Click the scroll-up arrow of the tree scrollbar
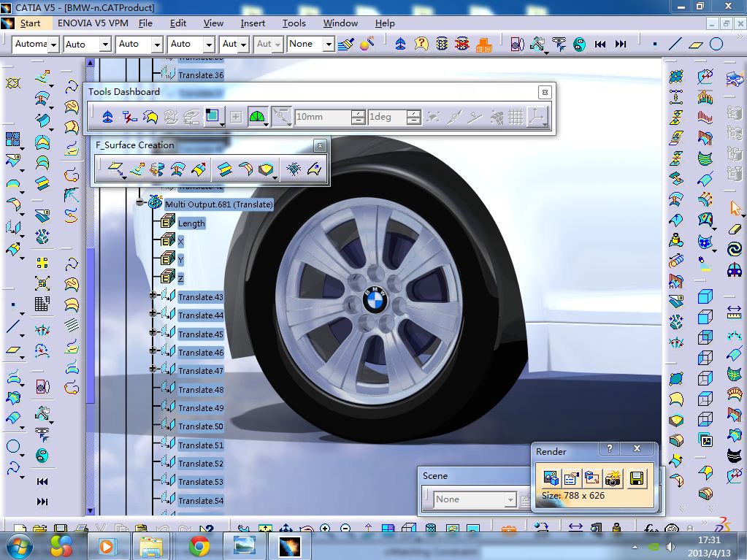Image resolution: width=747 pixels, height=560 pixels. pyautogui.click(x=91, y=62)
